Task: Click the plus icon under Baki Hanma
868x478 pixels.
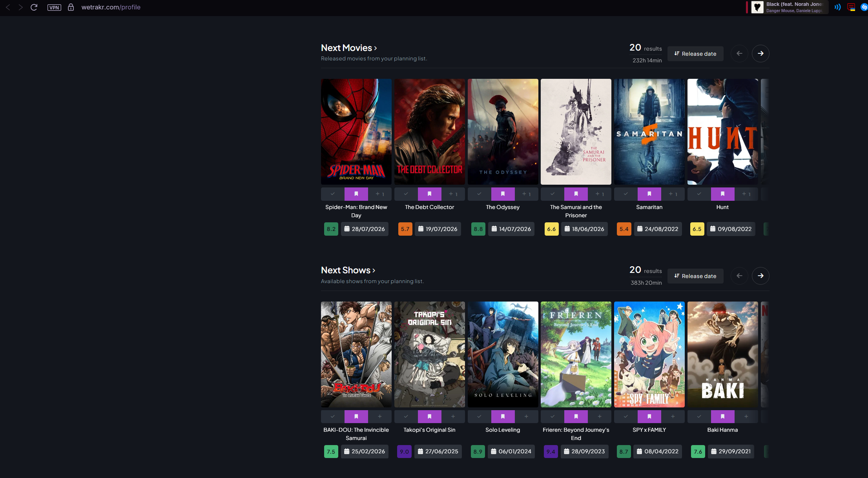Action: [746, 416]
